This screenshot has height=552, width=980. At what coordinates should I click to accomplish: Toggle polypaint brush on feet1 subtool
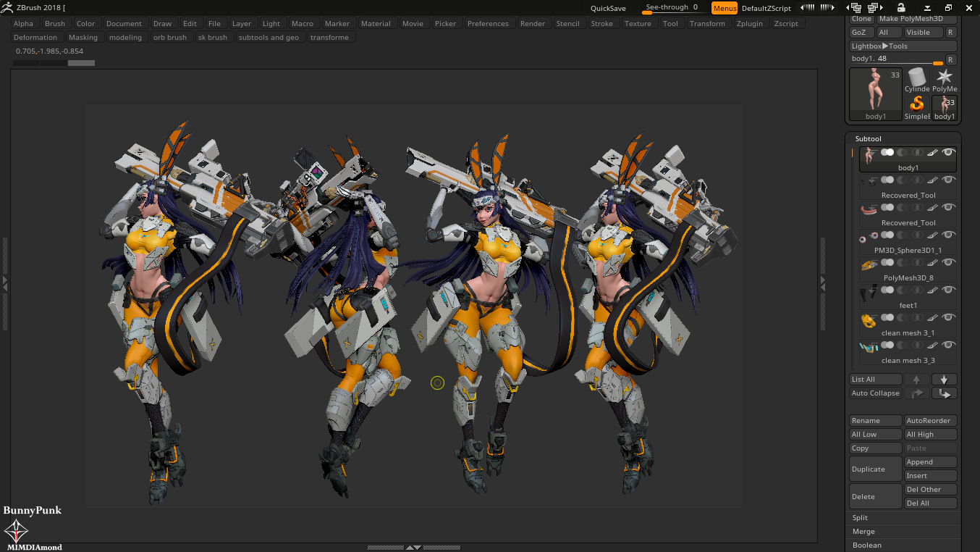pos(933,290)
